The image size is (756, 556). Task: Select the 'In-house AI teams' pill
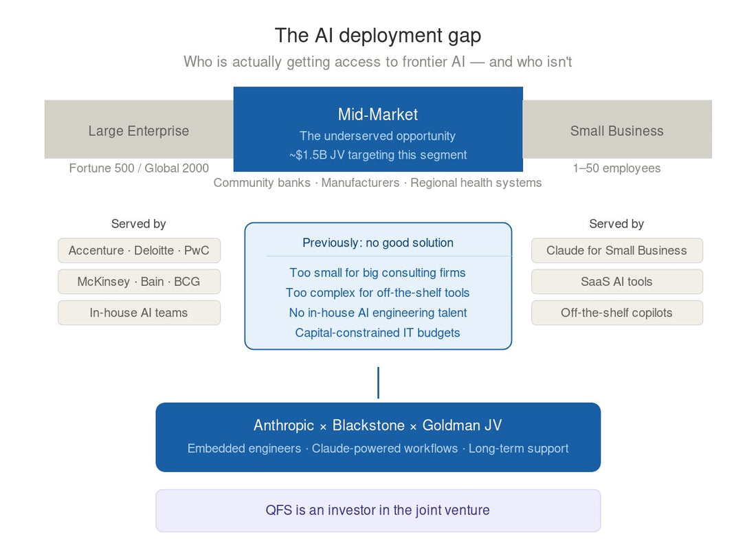point(139,313)
